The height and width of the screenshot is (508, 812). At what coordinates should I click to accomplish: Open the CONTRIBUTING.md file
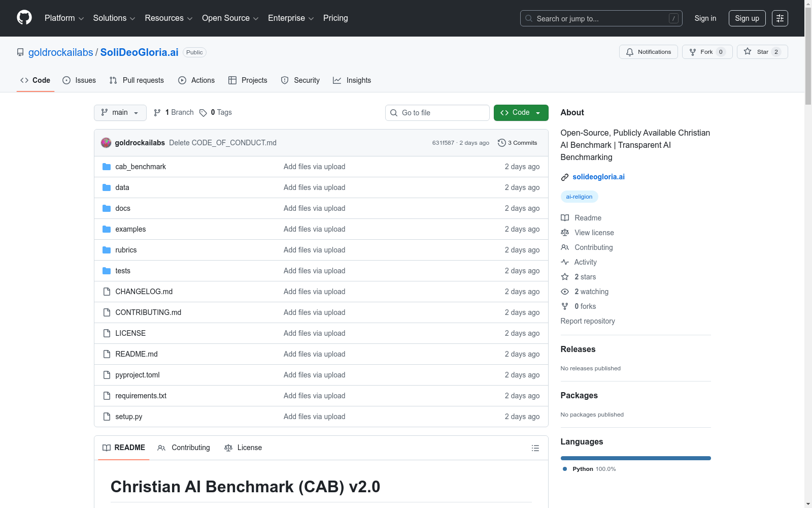[x=148, y=312]
